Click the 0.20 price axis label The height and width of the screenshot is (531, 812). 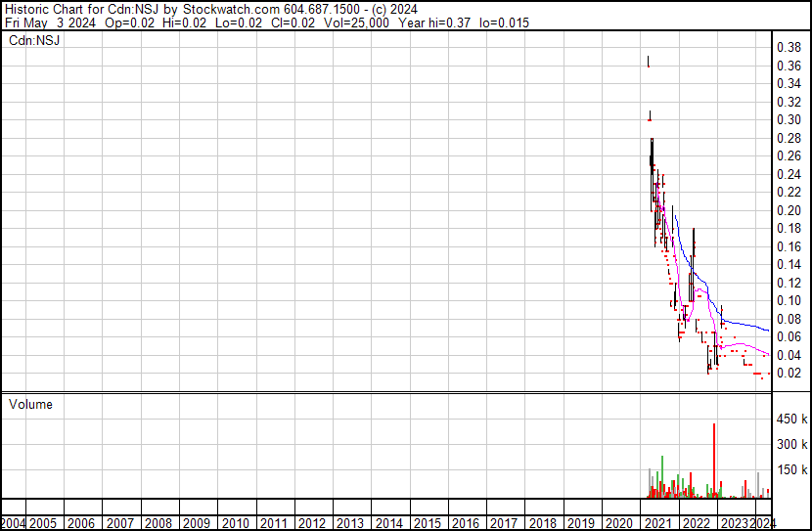789,211
